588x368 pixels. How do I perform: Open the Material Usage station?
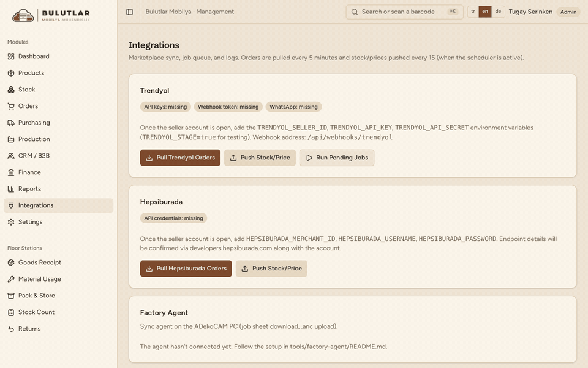[x=59, y=279]
